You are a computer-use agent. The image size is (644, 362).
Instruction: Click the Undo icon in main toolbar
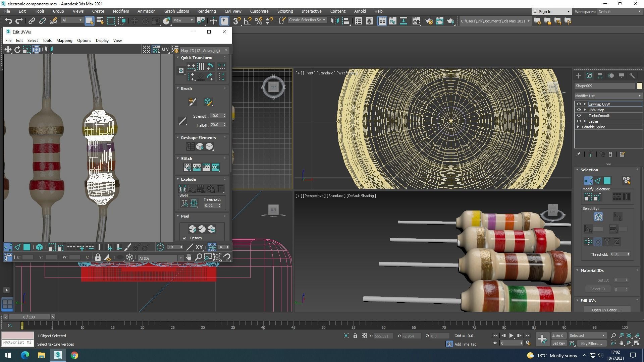click(x=8, y=21)
